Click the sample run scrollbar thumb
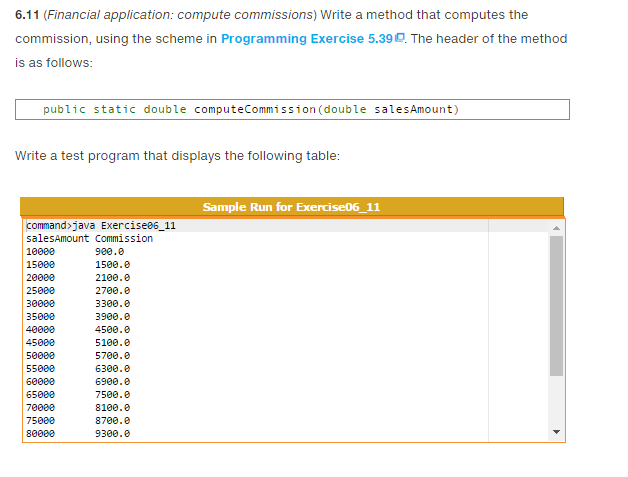The width and height of the screenshot is (628, 477). pyautogui.click(x=556, y=306)
